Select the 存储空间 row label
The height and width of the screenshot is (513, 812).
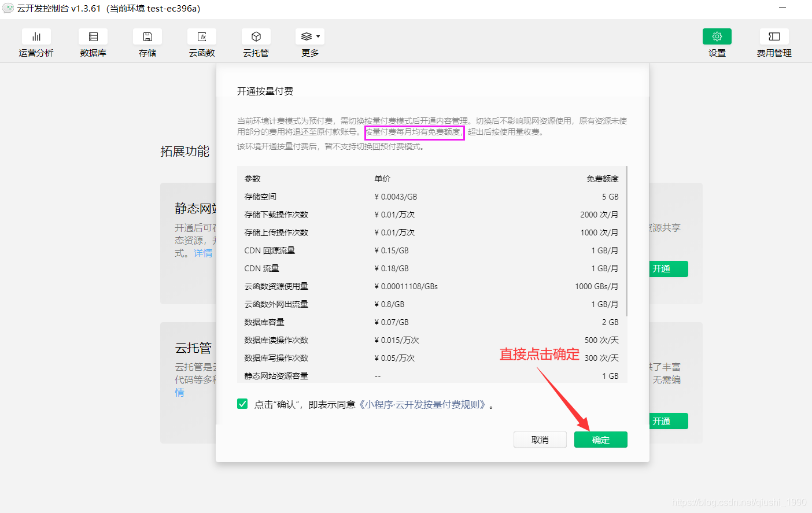pyautogui.click(x=260, y=197)
